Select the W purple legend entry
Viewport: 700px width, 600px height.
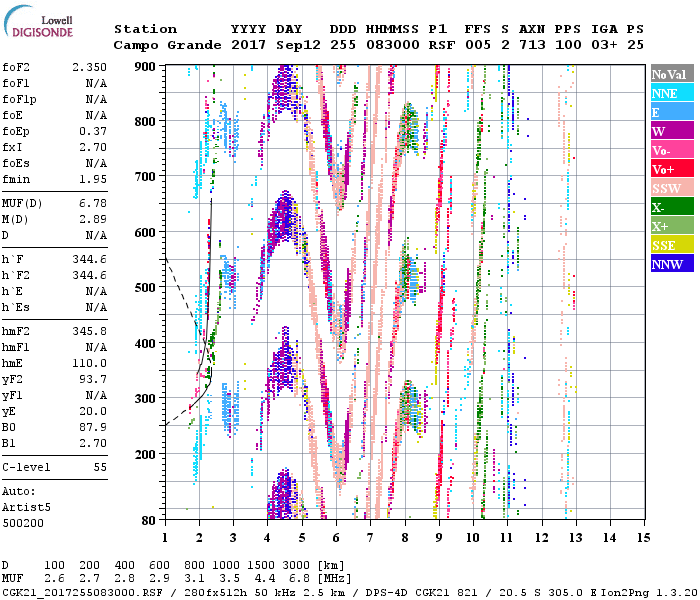click(672, 131)
